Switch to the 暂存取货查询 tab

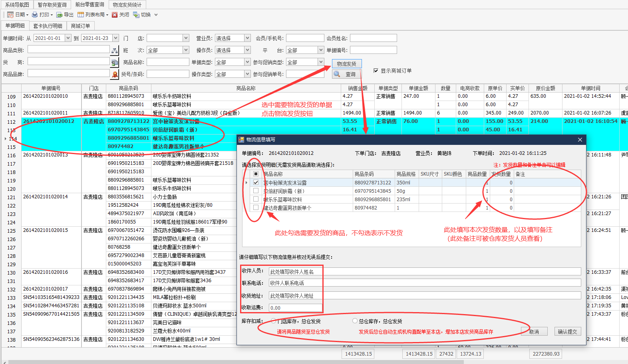click(x=52, y=5)
